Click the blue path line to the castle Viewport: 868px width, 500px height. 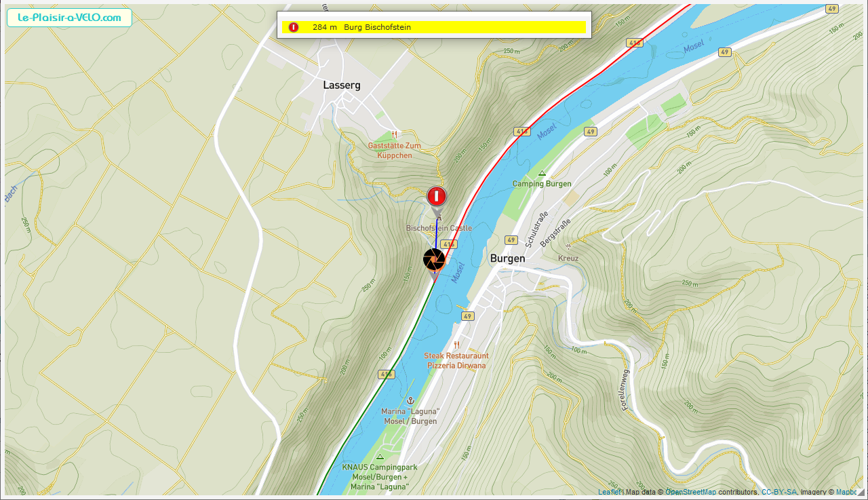[436, 231]
